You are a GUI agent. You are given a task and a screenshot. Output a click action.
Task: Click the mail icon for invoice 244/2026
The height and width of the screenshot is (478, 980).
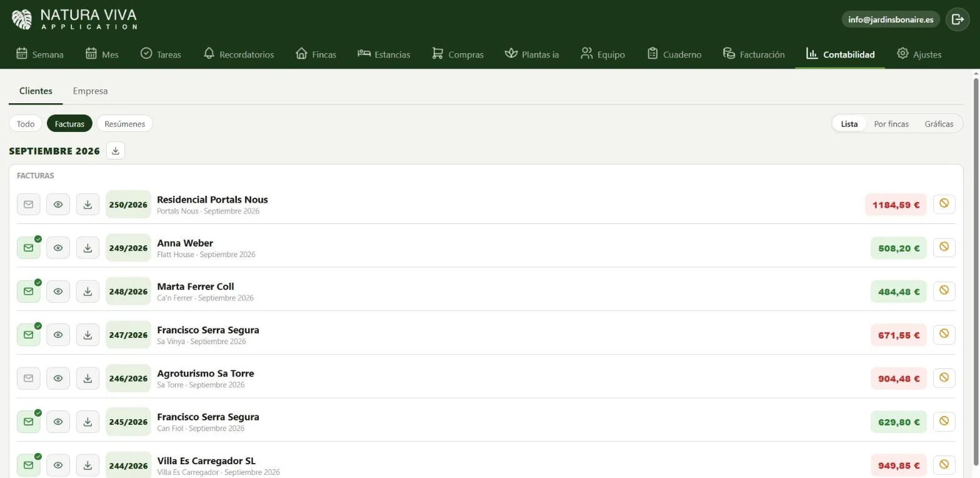point(29,465)
